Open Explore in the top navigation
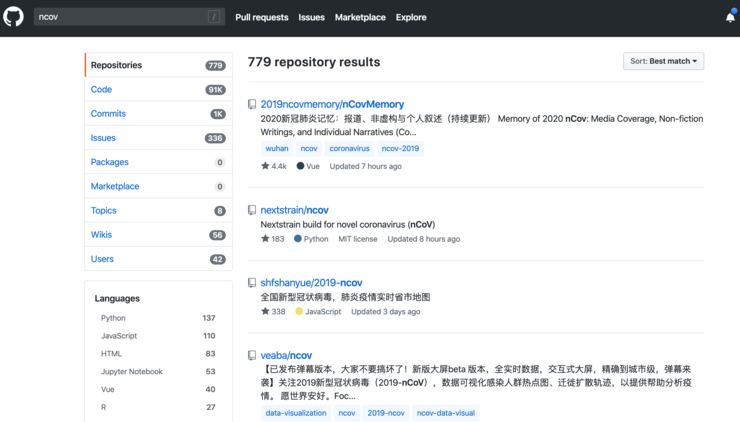 coord(411,17)
